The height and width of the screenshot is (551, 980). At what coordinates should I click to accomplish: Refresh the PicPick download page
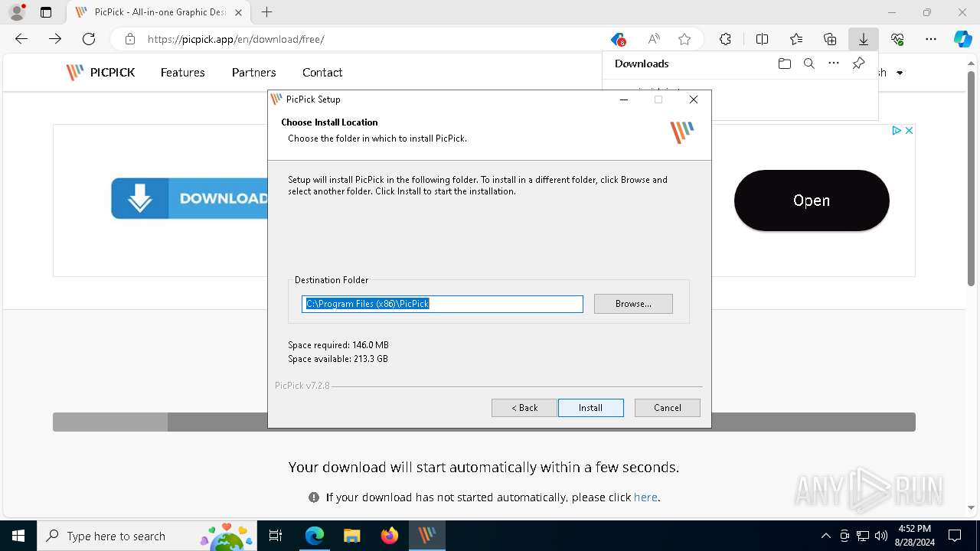tap(89, 39)
